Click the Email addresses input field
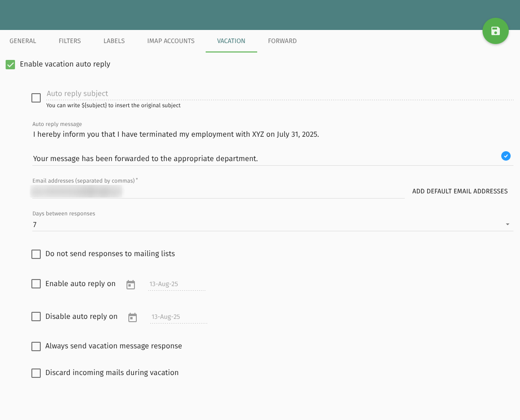Screen dimensions: 520x420 point(218,191)
